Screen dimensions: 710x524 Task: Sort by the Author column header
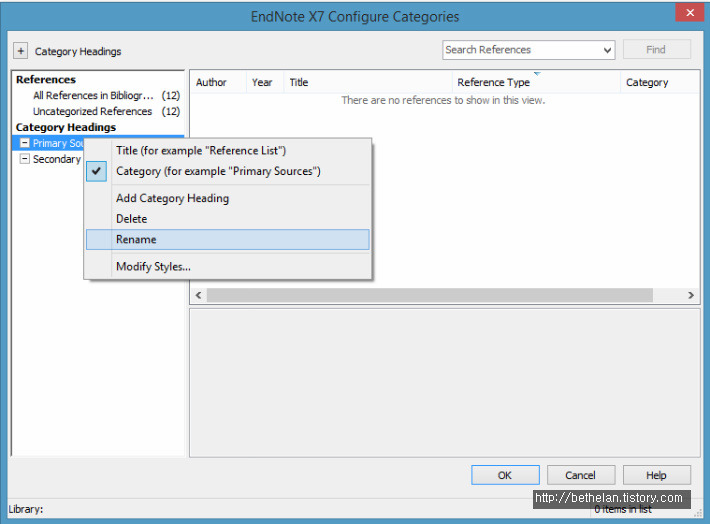click(218, 82)
